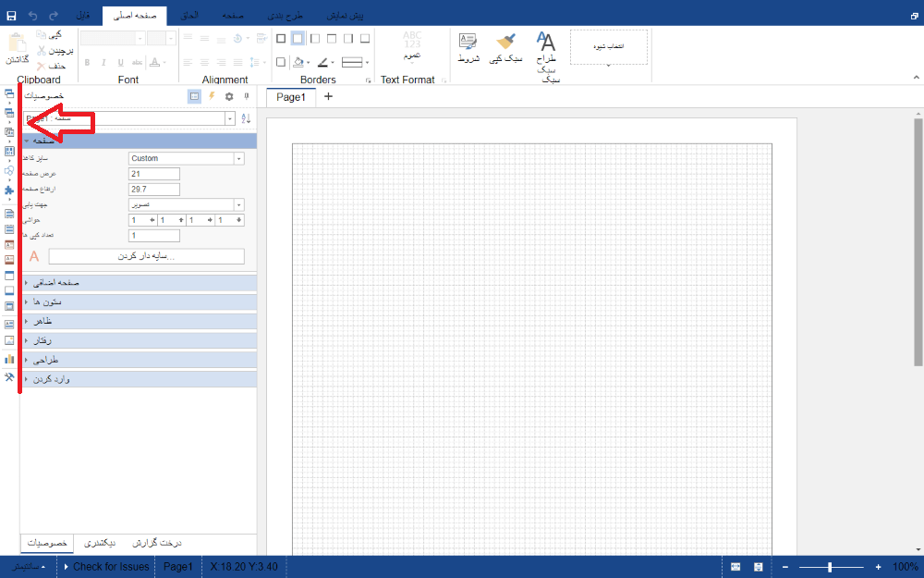Pin the properties panel with pushpin
The height and width of the screenshot is (578, 924).
point(246,95)
